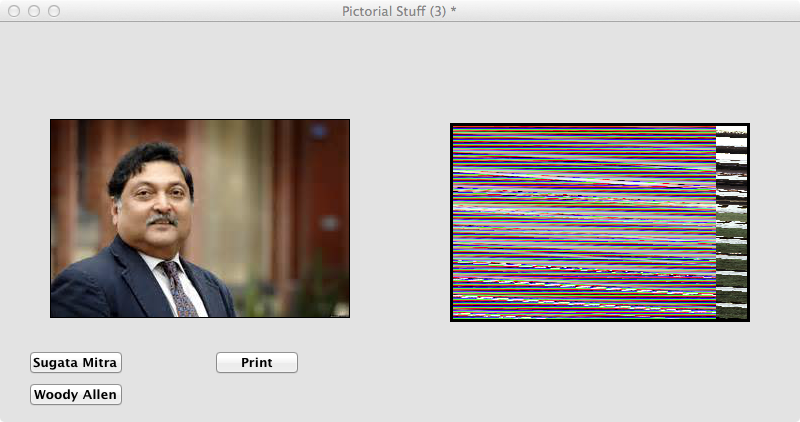
Task: Load the Sugata Mitra picture button
Action: click(76, 362)
